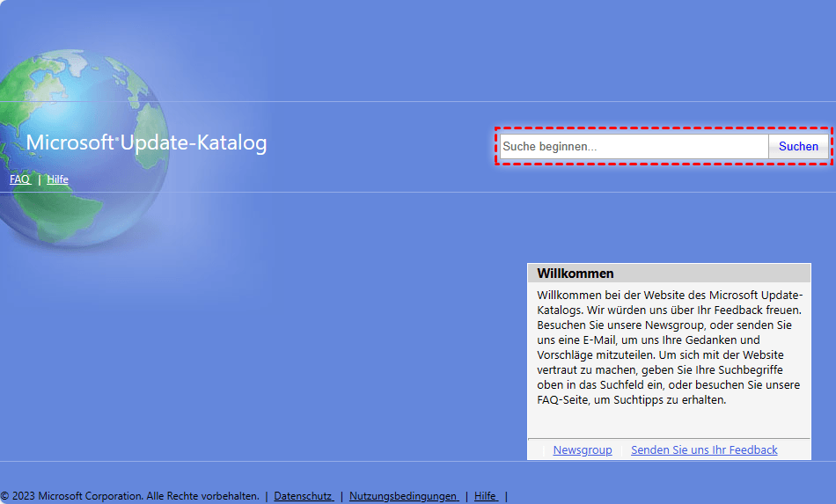
Task: Click 'Senden Sie uns Ihr Feedback' link
Action: coord(704,450)
